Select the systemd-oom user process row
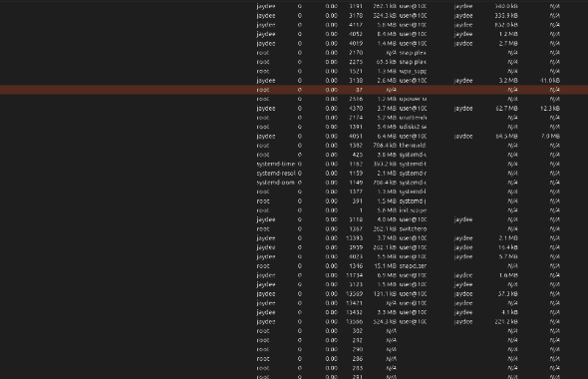588x379 pixels. coord(294,183)
